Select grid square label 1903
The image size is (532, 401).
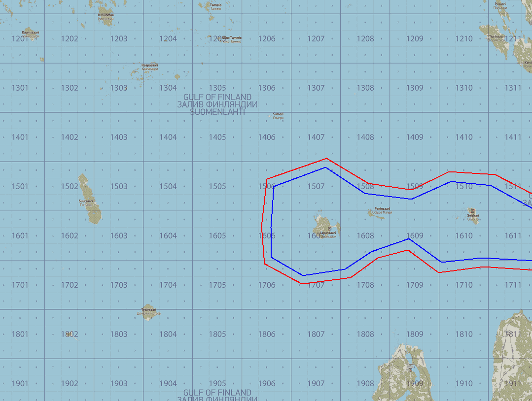tap(119, 384)
